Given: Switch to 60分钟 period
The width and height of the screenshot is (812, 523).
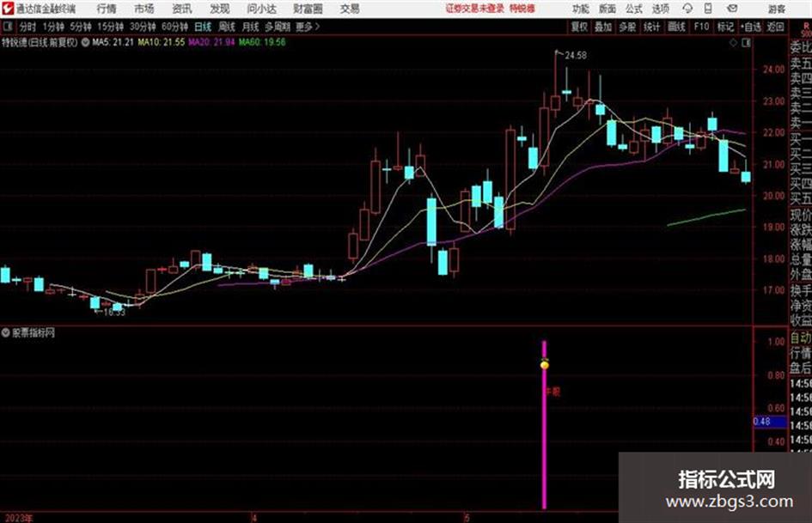Looking at the screenshot, I should (x=174, y=27).
